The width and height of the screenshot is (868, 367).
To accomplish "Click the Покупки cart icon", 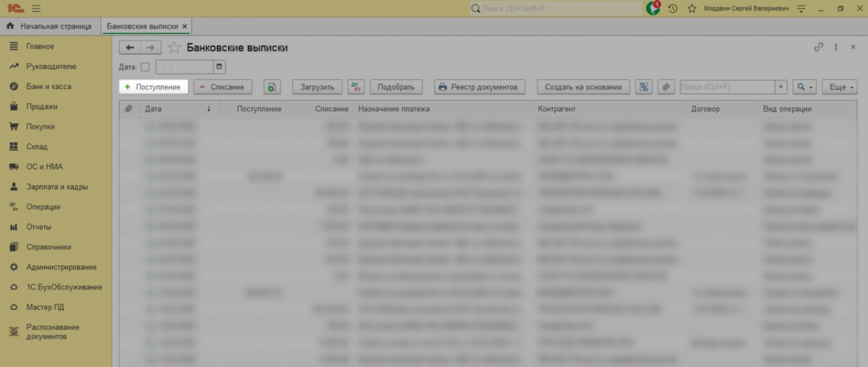I will click(x=13, y=126).
